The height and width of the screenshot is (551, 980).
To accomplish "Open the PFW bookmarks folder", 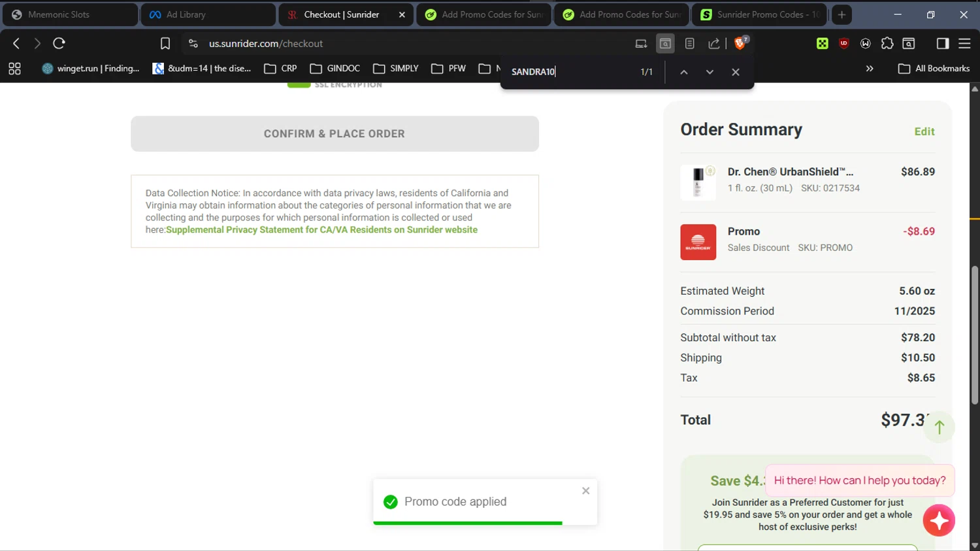I will pyautogui.click(x=449, y=69).
